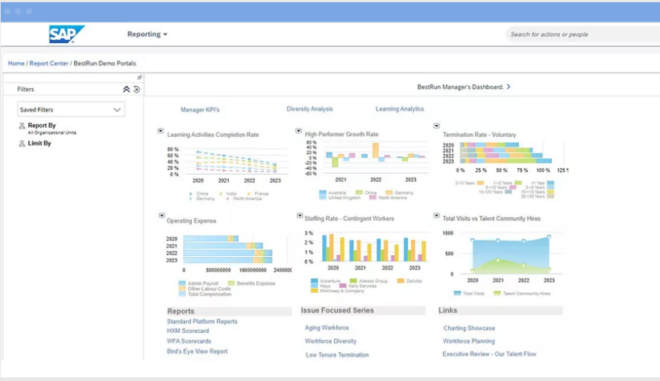The height and width of the screenshot is (381, 660).
Task: Click the Admin Payroll legend color swatch
Action: (182, 283)
